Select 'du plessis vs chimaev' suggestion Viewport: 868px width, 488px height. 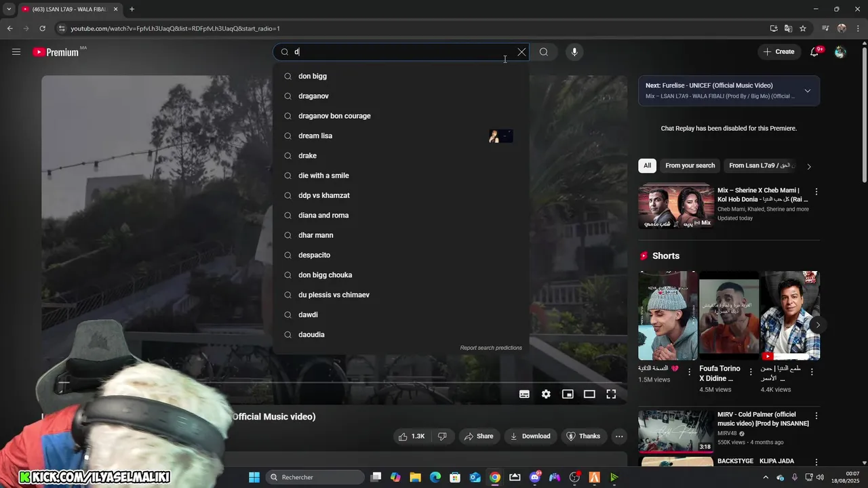pos(401,295)
